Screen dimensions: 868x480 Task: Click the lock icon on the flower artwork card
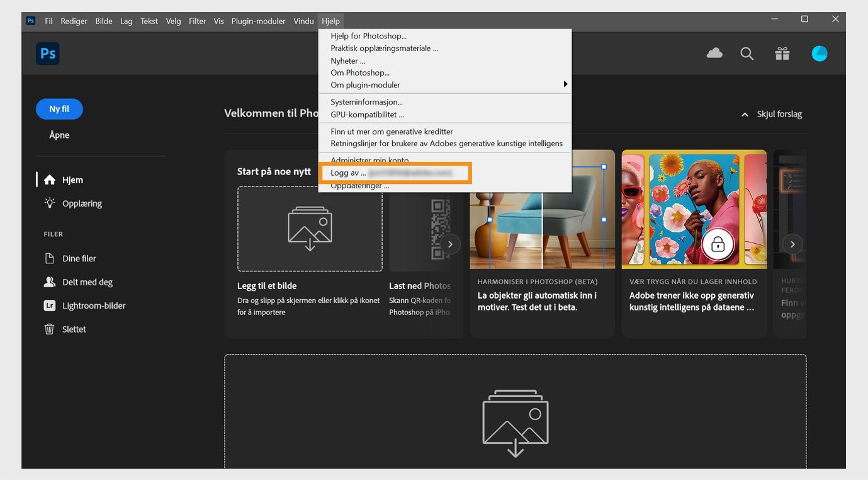[x=718, y=244]
